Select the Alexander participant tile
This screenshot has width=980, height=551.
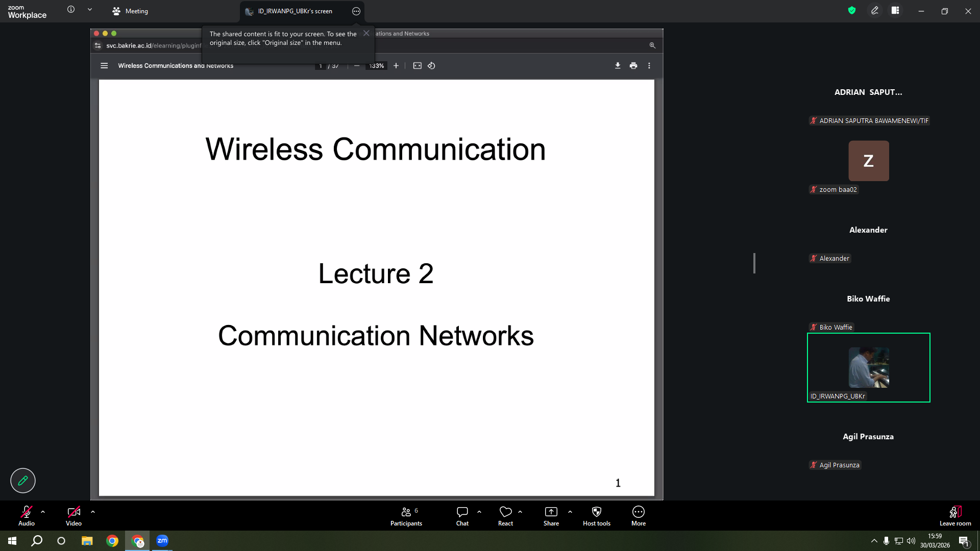[x=869, y=230]
